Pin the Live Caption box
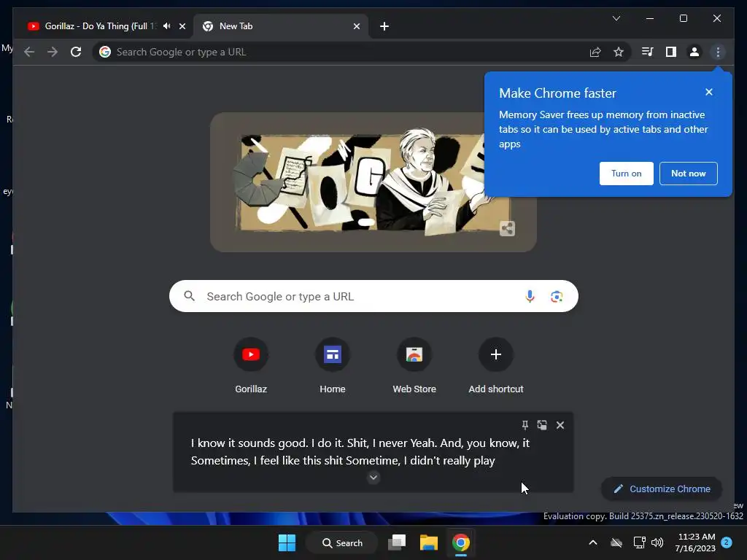Viewport: 747px width, 560px height. [525, 425]
